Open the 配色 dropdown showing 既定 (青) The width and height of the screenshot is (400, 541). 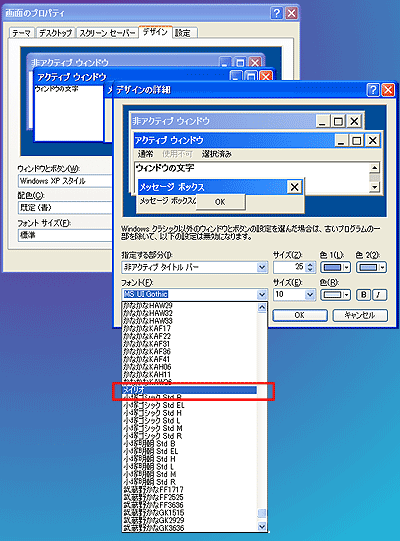(65, 208)
